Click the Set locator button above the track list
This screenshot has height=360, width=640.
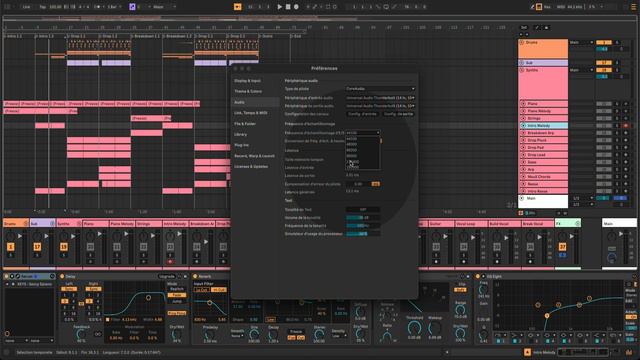pos(524,27)
